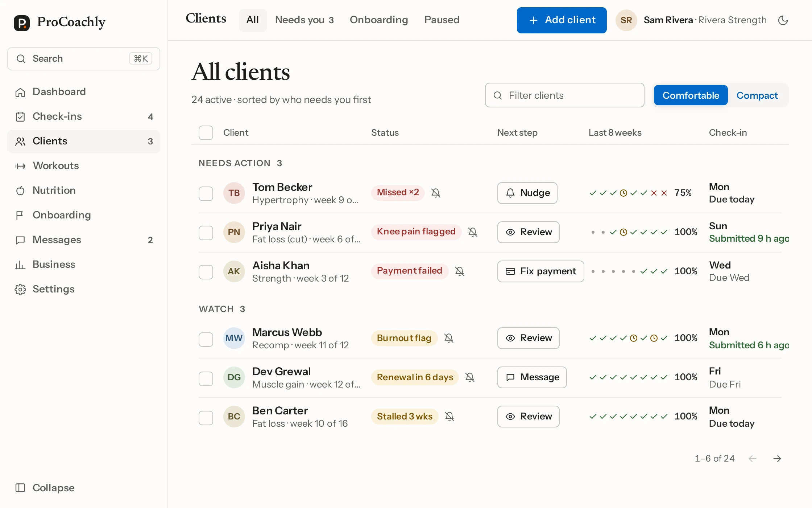Mute notifications bell for Aisha Khan
The width and height of the screenshot is (812, 508).
pos(460,271)
